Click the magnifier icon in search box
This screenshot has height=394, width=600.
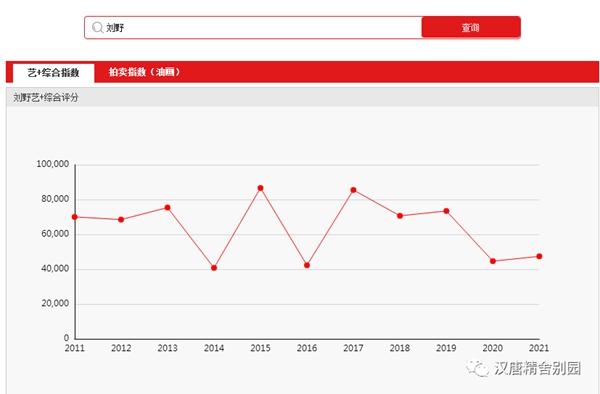click(x=98, y=27)
